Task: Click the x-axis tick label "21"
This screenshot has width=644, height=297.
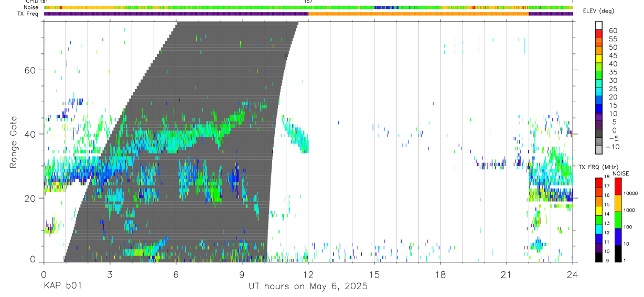Action: pyautogui.click(x=507, y=274)
